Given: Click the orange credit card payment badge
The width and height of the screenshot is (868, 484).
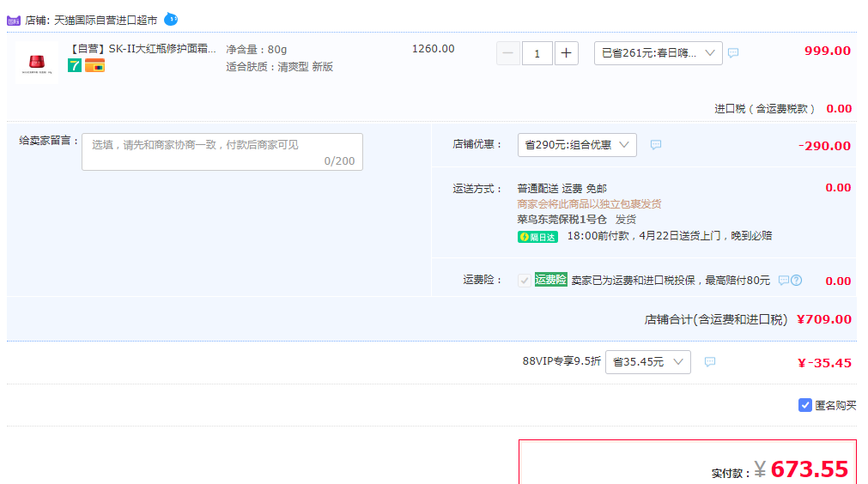Looking at the screenshot, I should (x=94, y=66).
